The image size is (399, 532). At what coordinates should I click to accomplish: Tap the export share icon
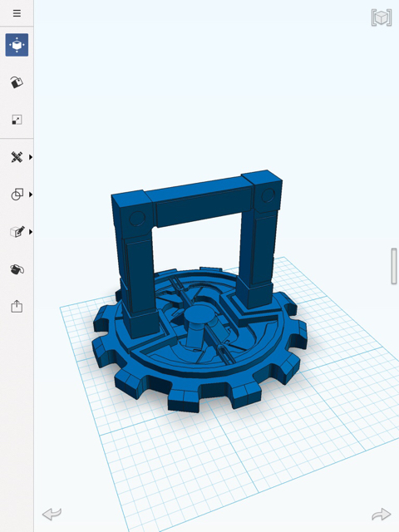(x=17, y=307)
